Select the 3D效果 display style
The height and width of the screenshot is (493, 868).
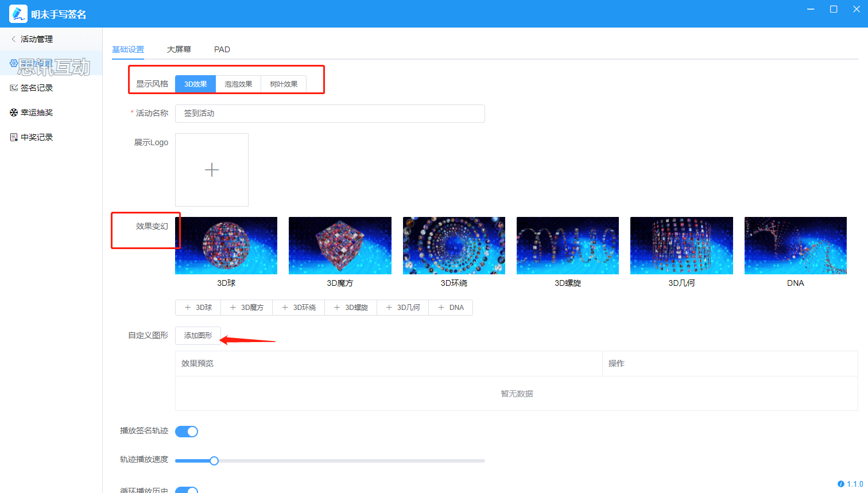(x=195, y=84)
